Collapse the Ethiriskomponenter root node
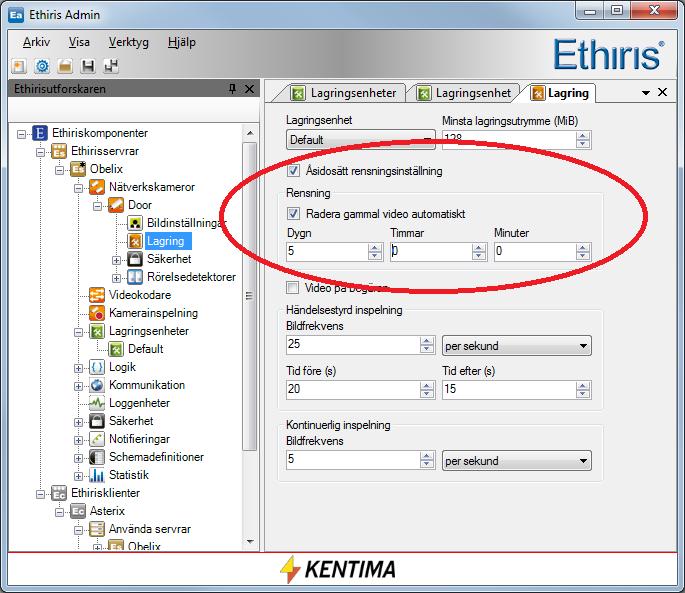The height and width of the screenshot is (593, 685). [21, 133]
